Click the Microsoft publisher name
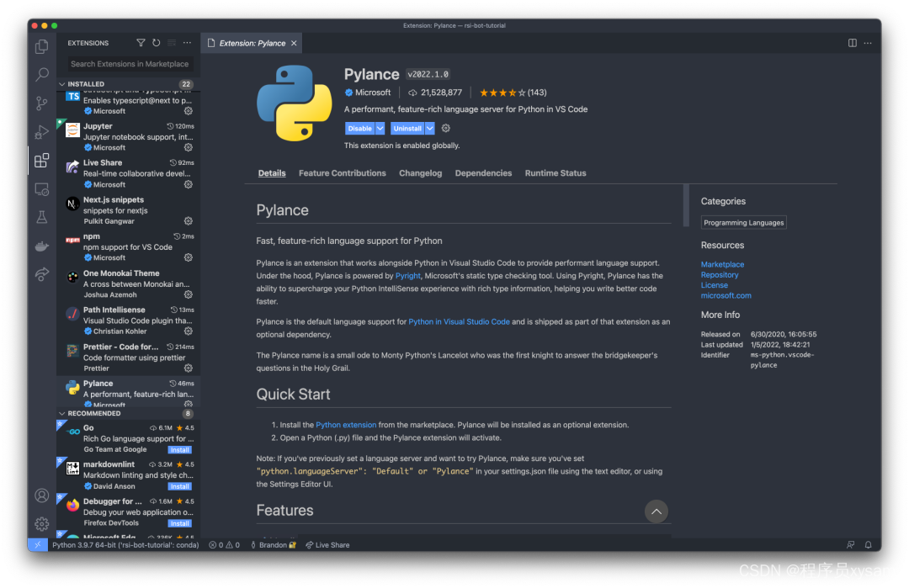The height and width of the screenshot is (588, 909). (373, 93)
